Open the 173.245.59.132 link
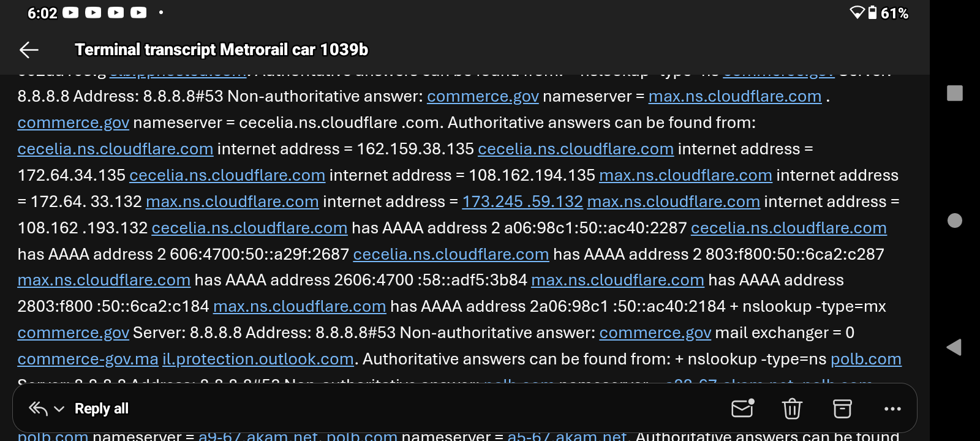Image resolution: width=980 pixels, height=441 pixels. [x=522, y=202]
